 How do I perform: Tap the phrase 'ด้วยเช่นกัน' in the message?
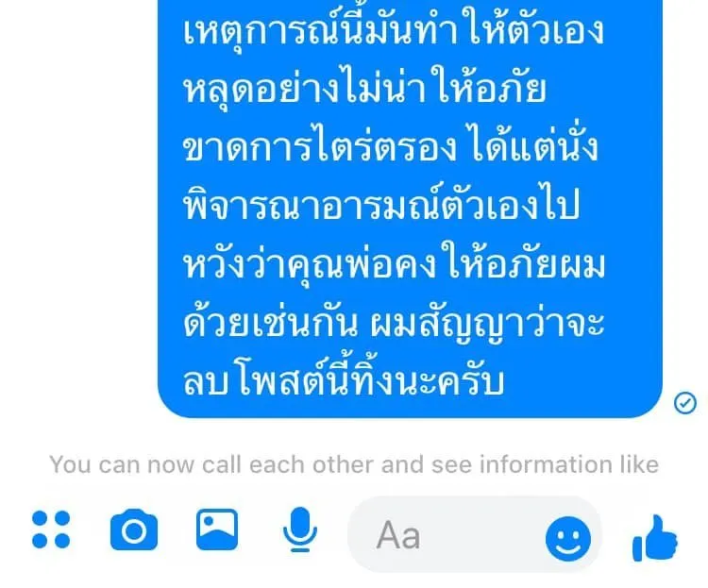pyautogui.click(x=271, y=321)
